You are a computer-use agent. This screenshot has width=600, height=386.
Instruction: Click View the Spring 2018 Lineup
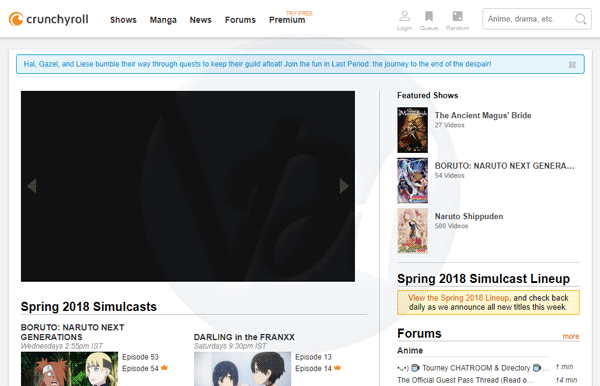pyautogui.click(x=458, y=298)
